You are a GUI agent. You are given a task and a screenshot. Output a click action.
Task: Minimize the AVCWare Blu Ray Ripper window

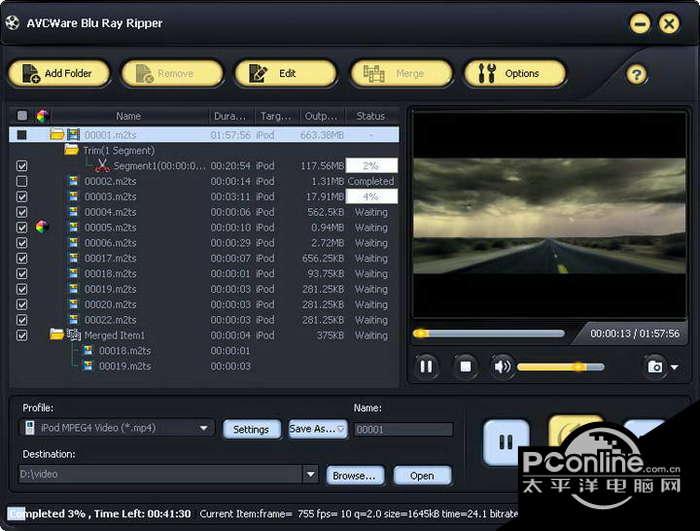tap(640, 24)
